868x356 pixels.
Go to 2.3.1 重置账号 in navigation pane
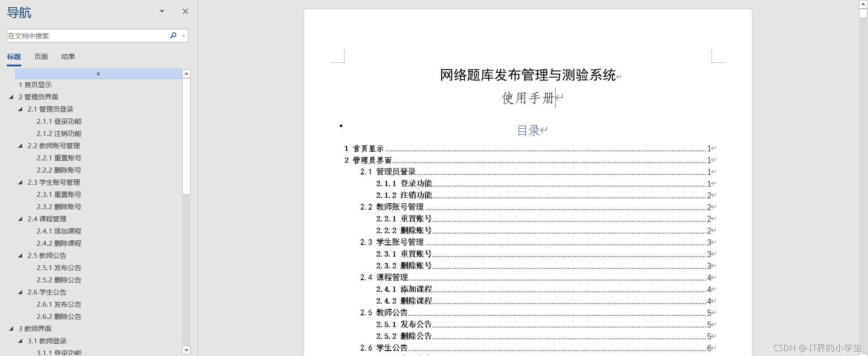[x=59, y=194]
